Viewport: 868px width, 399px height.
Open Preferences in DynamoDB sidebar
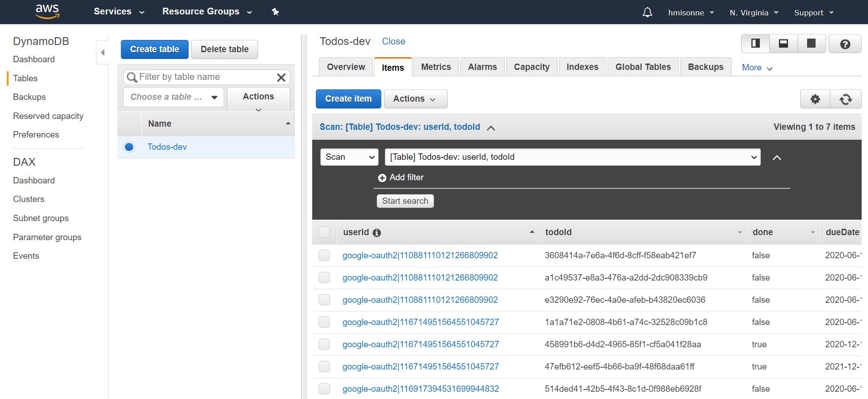pyautogui.click(x=36, y=135)
